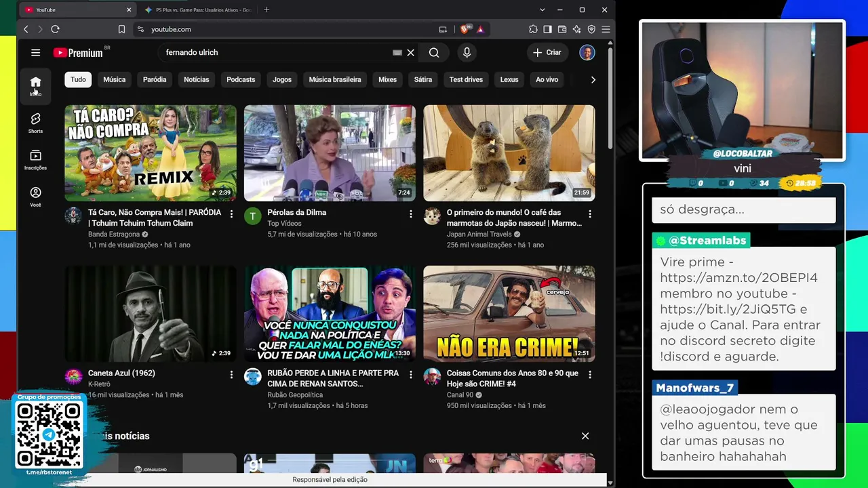Select the Mixes filter chip

coord(387,80)
